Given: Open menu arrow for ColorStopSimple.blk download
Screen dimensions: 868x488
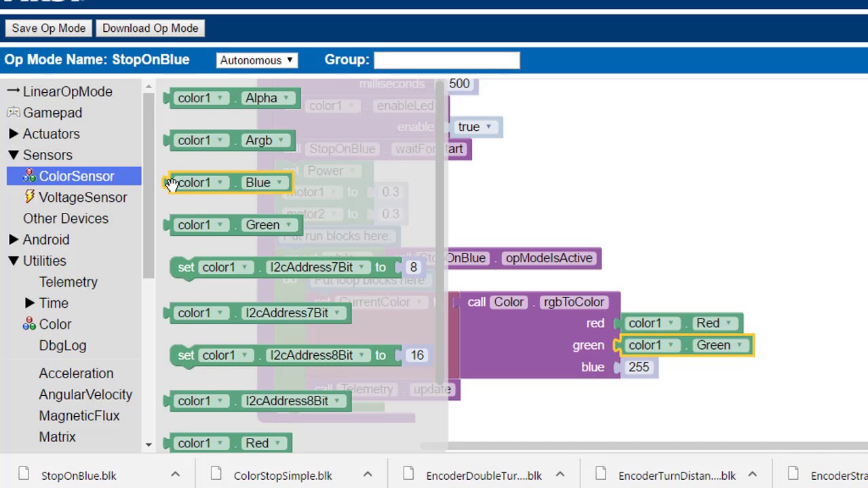Looking at the screenshot, I should point(368,475).
